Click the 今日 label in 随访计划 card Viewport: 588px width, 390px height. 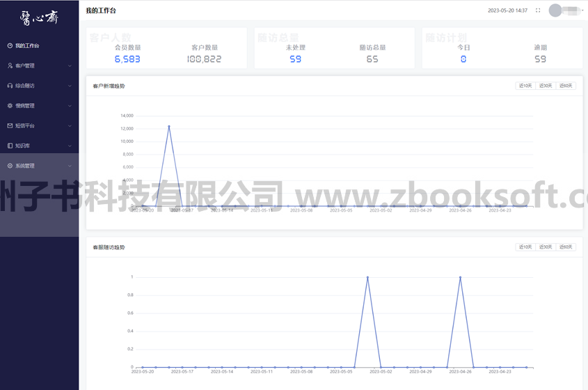(x=464, y=47)
